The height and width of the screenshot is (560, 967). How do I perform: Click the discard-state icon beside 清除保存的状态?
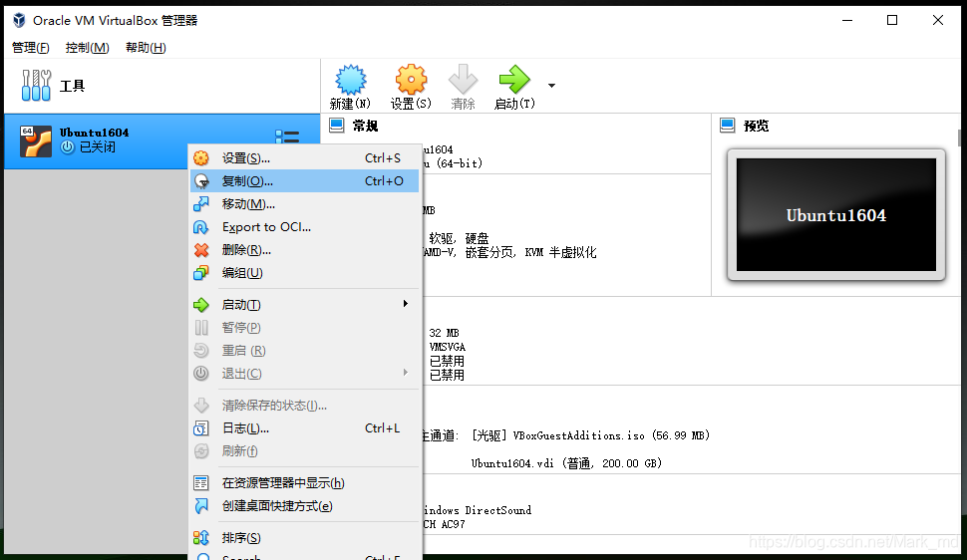(201, 406)
